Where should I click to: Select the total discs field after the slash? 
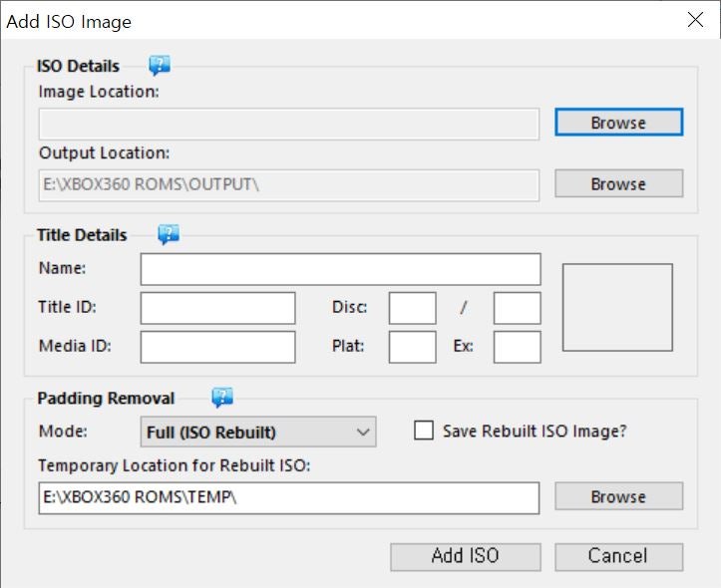[x=517, y=308]
